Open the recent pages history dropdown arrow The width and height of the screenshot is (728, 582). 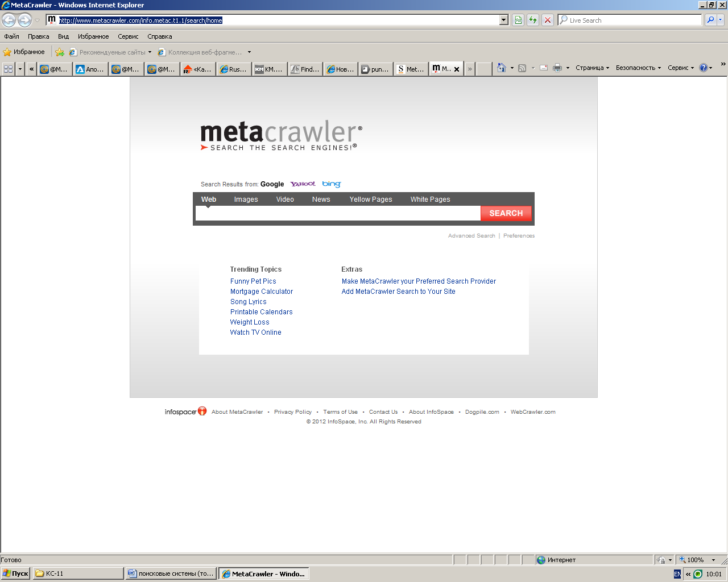point(38,20)
